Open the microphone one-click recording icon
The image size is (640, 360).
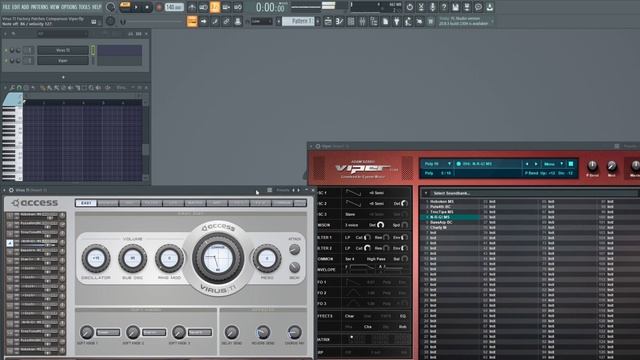coord(432,7)
